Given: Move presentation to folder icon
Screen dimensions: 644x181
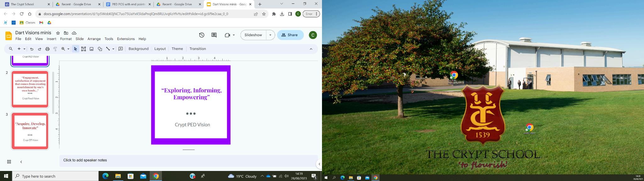Looking at the screenshot, I should coord(66,33).
